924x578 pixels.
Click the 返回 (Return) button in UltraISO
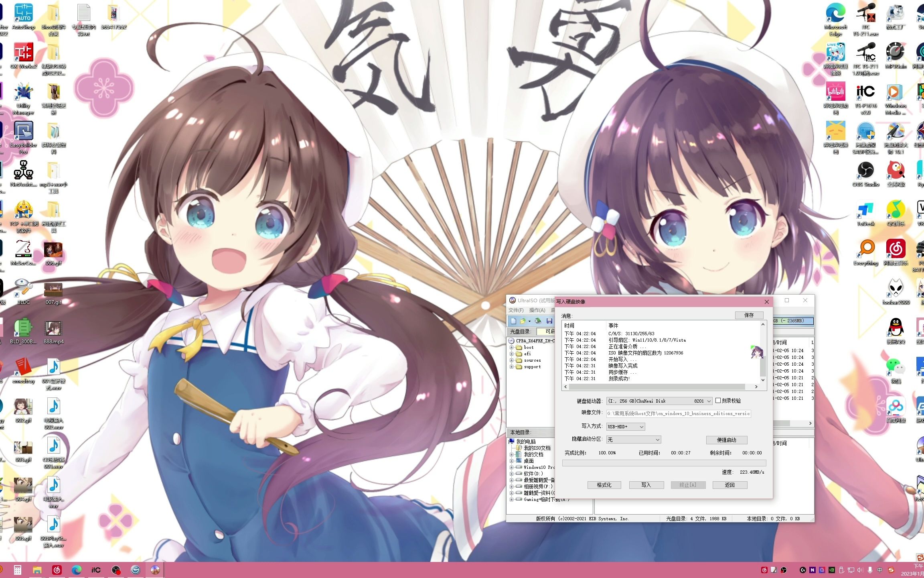point(730,485)
